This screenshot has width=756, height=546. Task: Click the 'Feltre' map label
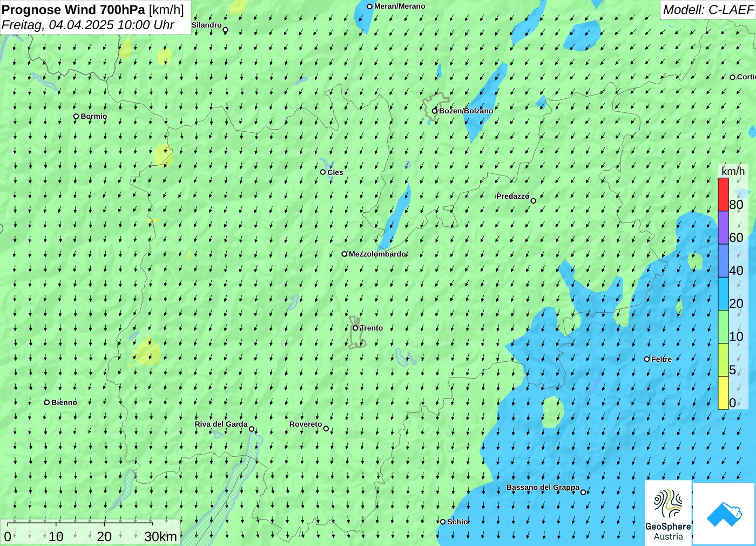click(x=661, y=359)
